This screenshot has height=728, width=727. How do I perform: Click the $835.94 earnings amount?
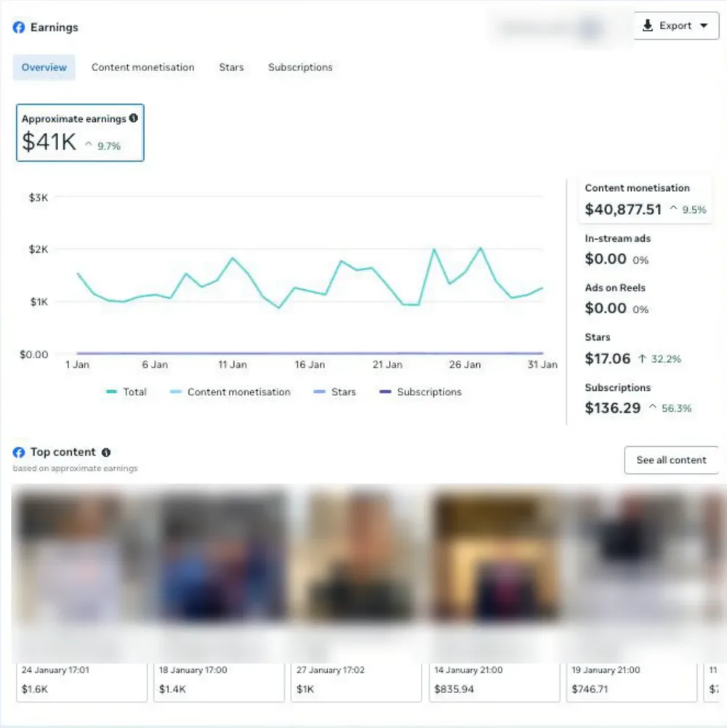(454, 689)
